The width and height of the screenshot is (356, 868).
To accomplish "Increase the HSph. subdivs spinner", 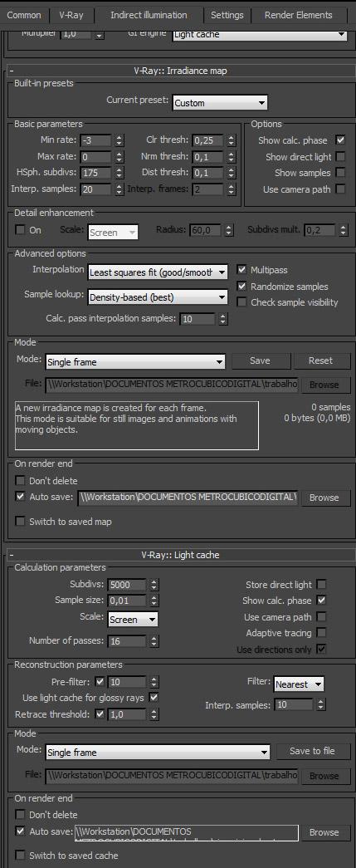I will 119,169.
